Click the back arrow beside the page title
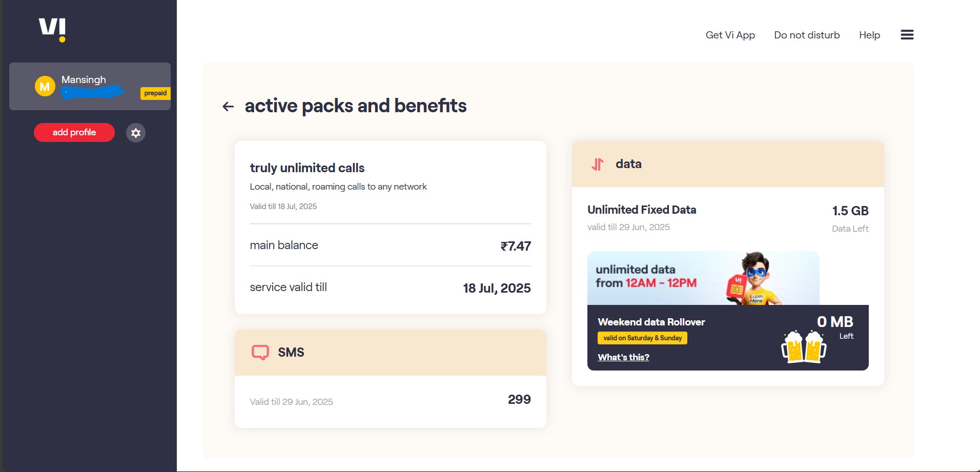This screenshot has width=980, height=472. (228, 107)
